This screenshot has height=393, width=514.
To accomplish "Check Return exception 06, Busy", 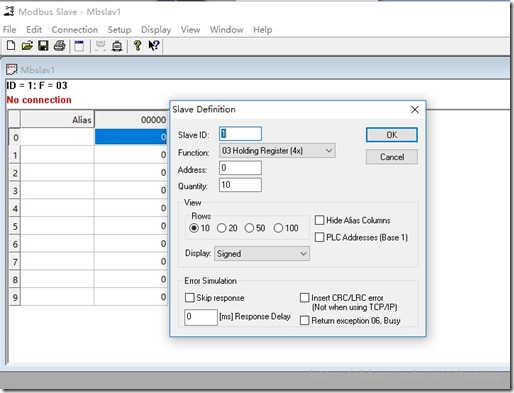I will (x=305, y=321).
